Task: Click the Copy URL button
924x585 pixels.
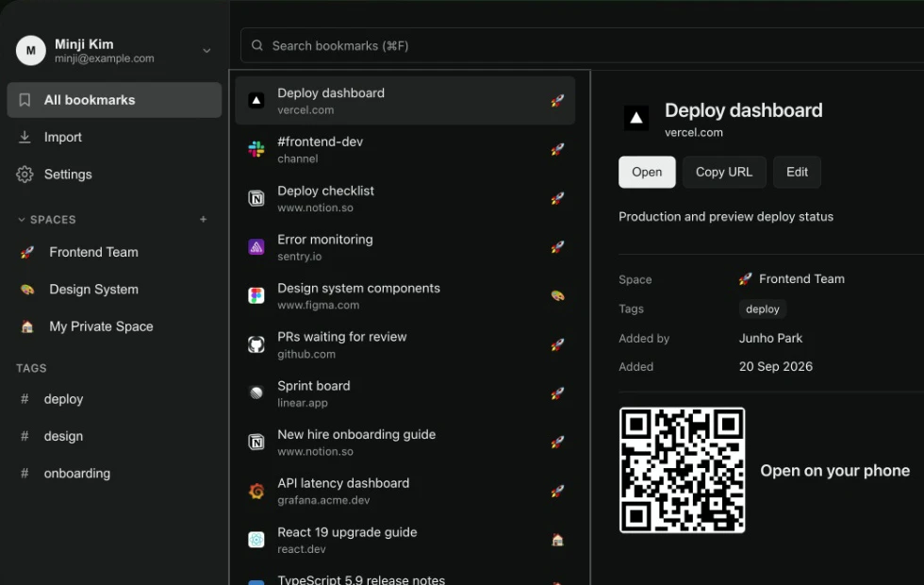Action: click(x=724, y=172)
